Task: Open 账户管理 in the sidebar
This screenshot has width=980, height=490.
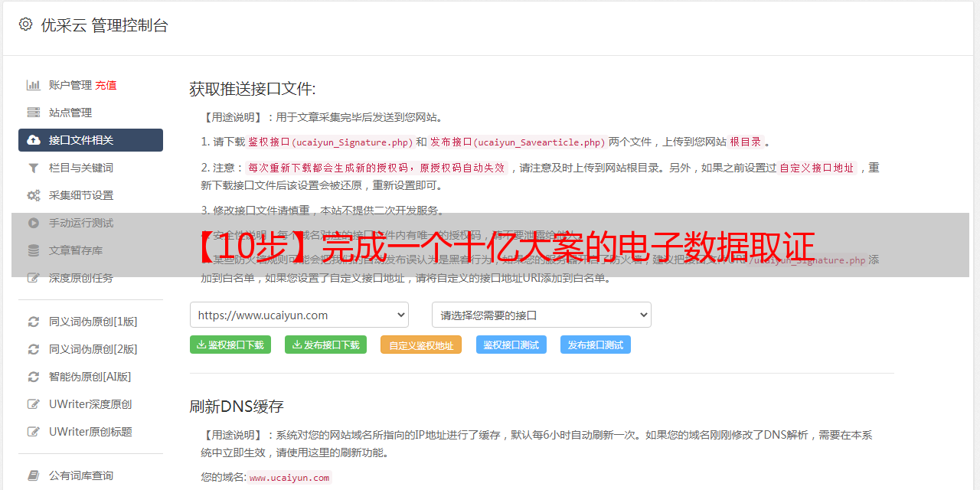Action: (70, 85)
